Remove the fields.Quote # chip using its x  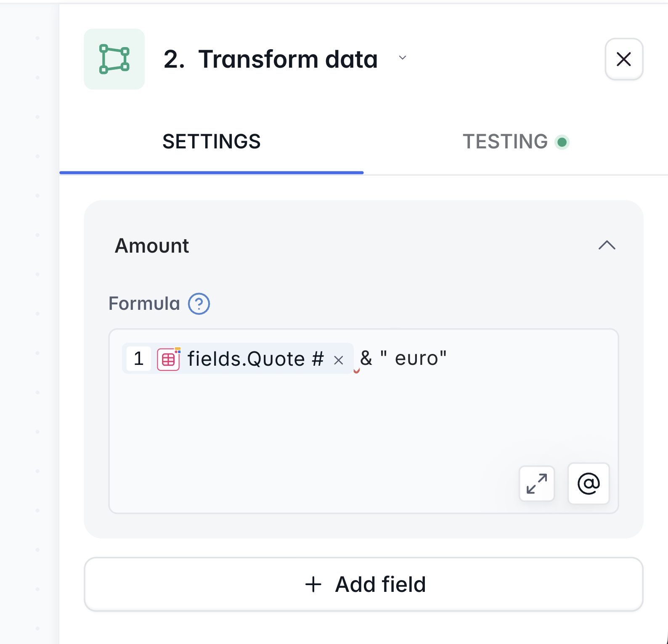(338, 360)
